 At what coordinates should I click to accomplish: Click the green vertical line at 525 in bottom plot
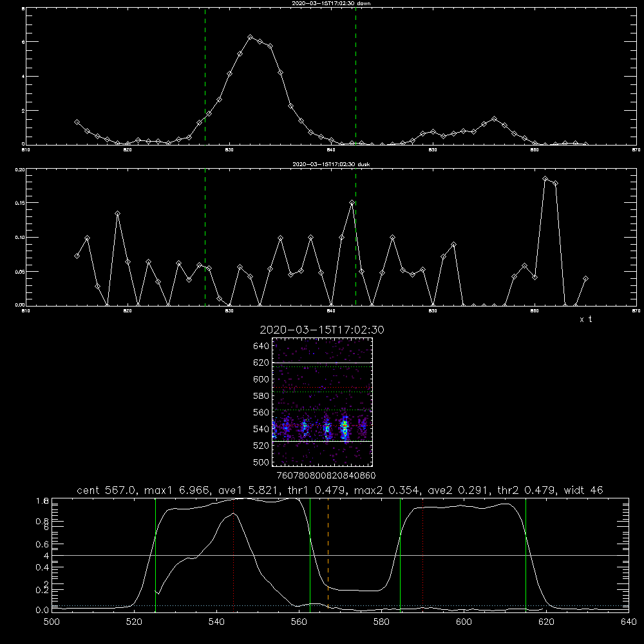[155, 556]
